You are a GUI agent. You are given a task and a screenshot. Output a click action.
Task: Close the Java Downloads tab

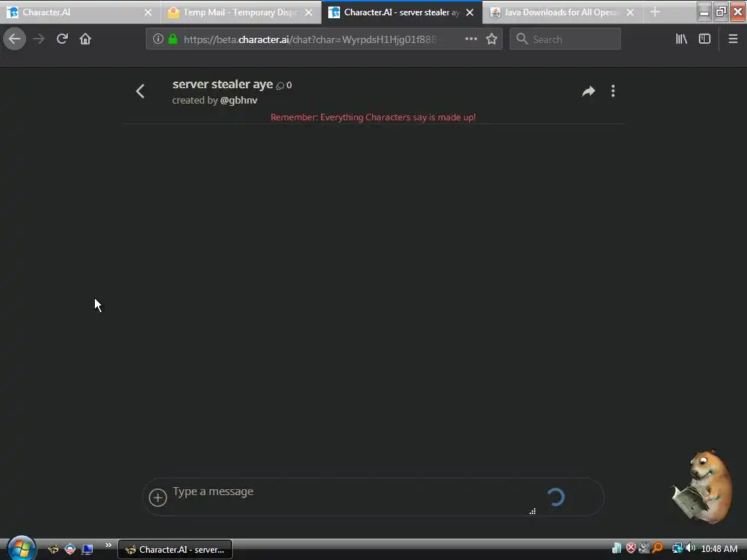pos(630,12)
